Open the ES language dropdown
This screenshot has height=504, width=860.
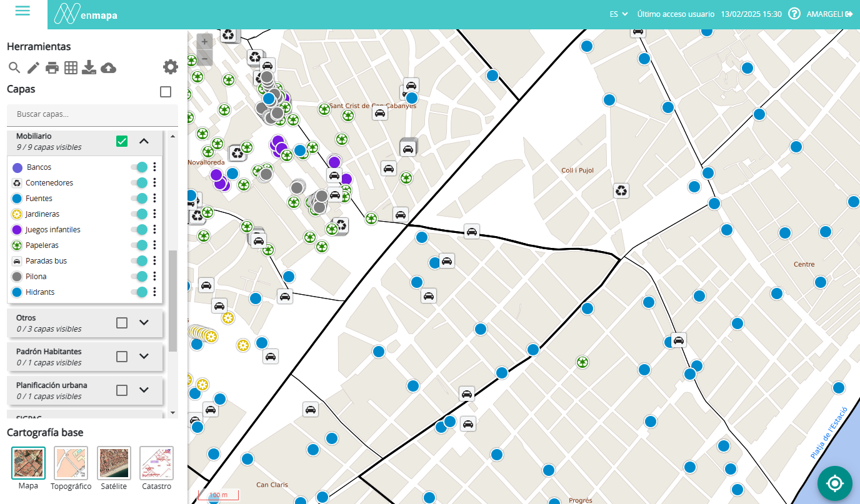pos(619,14)
